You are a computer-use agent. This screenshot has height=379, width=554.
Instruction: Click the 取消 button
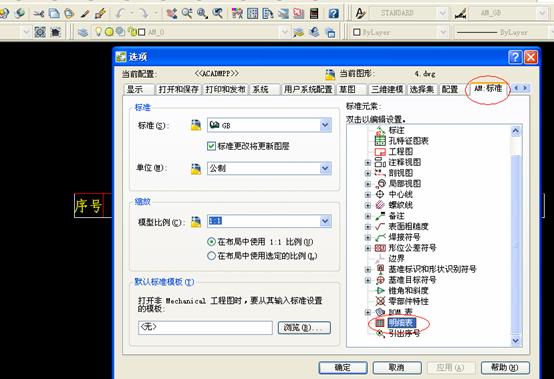pos(397,368)
